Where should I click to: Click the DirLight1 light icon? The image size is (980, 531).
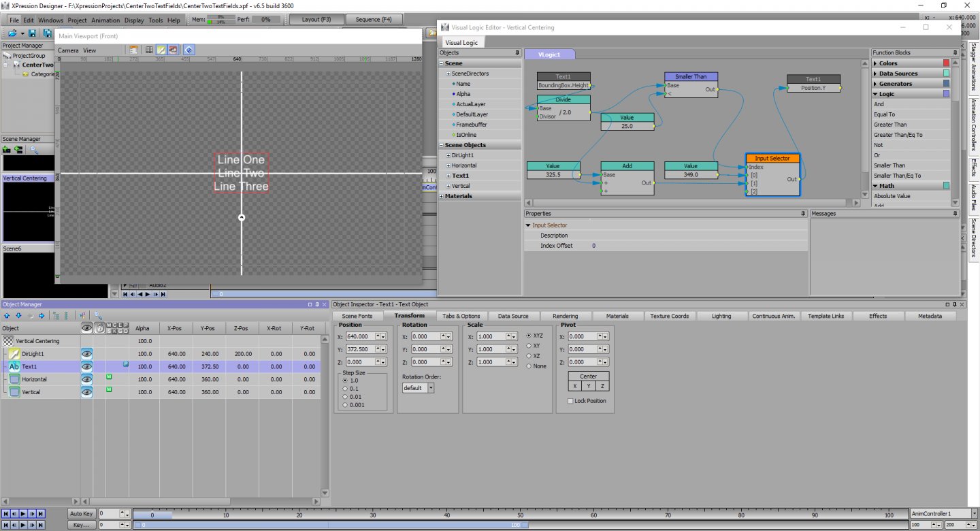(14, 354)
